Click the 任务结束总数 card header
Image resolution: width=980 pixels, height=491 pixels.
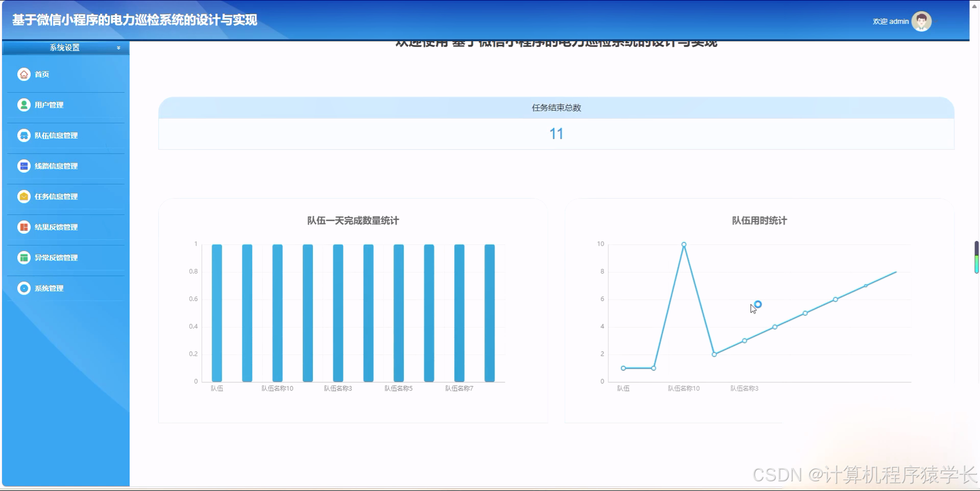[x=556, y=108]
